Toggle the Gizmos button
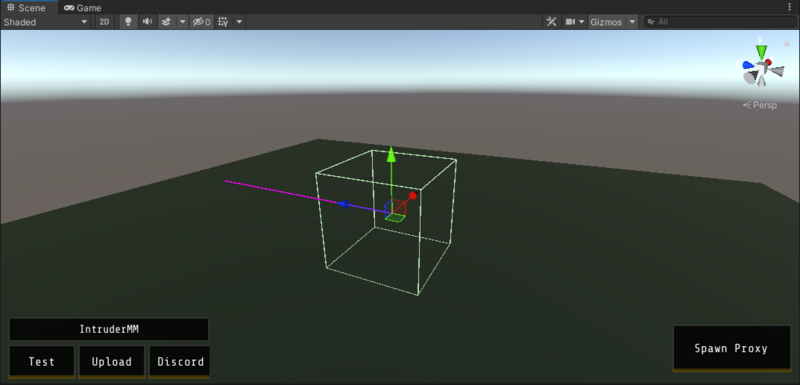This screenshot has height=385, width=800. coord(607,22)
